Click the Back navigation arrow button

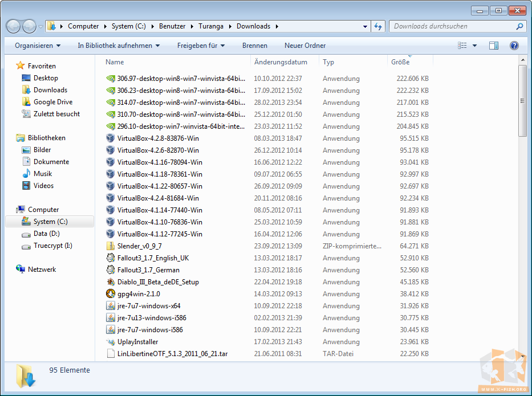click(x=13, y=26)
